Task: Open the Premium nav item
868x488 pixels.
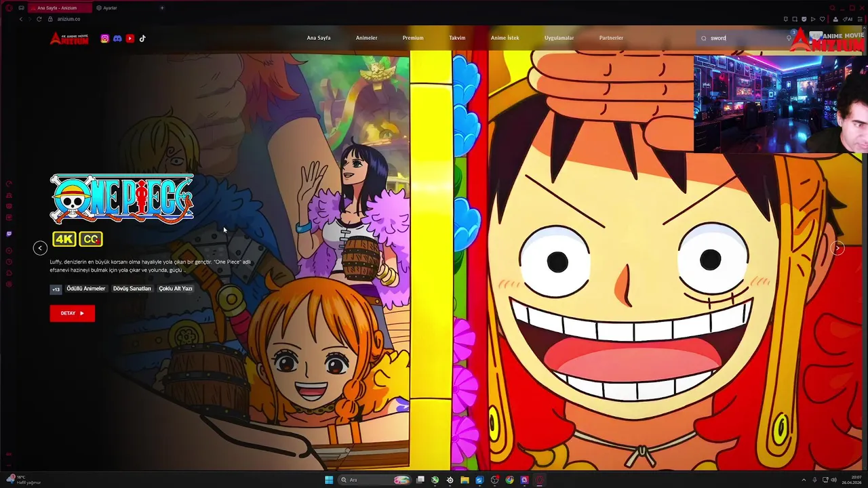Action: pos(413,38)
